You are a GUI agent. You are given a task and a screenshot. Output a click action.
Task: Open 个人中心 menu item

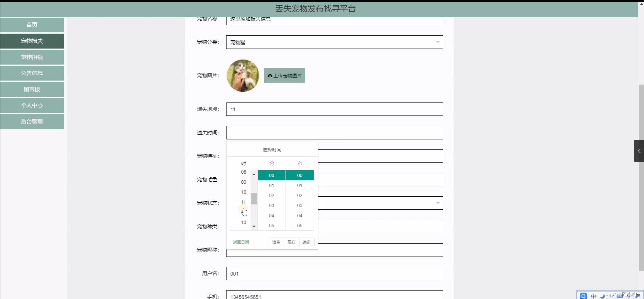[x=32, y=105]
